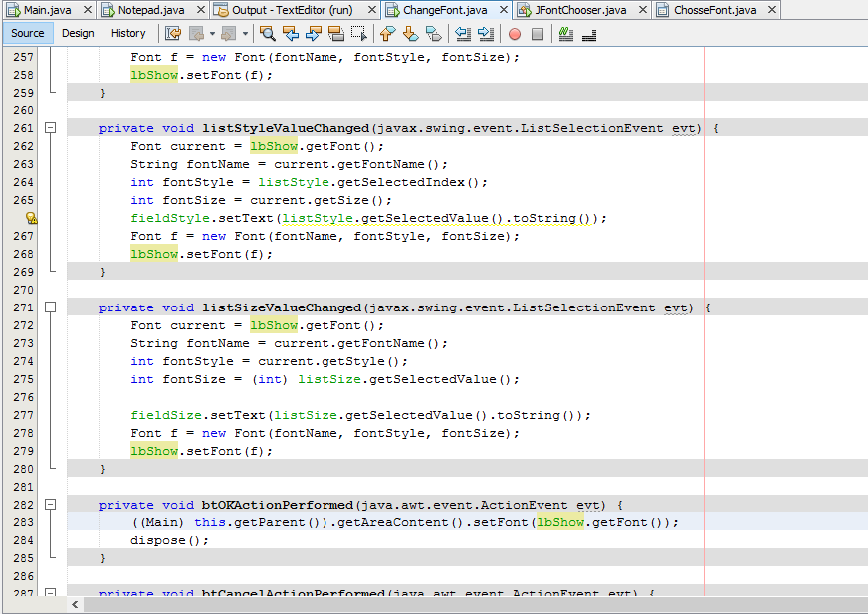Open the Back navigation dropdown arrow
Viewport: 868px width, 614px height.
coord(213,33)
